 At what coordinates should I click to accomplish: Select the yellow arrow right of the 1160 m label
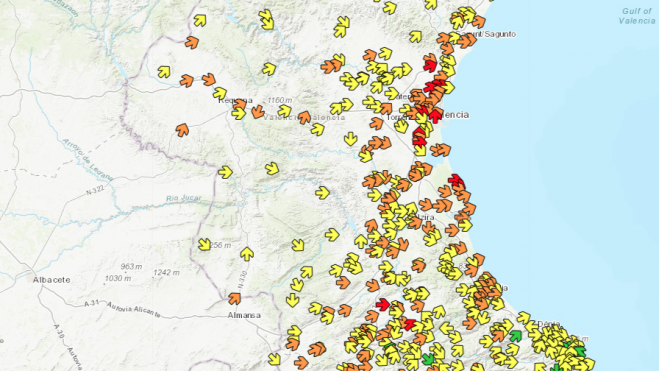[285, 111]
